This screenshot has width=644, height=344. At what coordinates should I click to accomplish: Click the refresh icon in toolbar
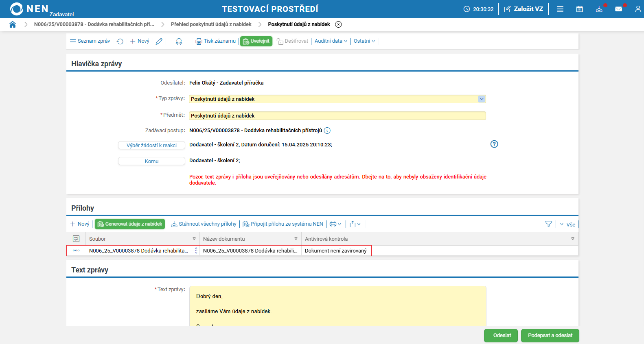[120, 41]
